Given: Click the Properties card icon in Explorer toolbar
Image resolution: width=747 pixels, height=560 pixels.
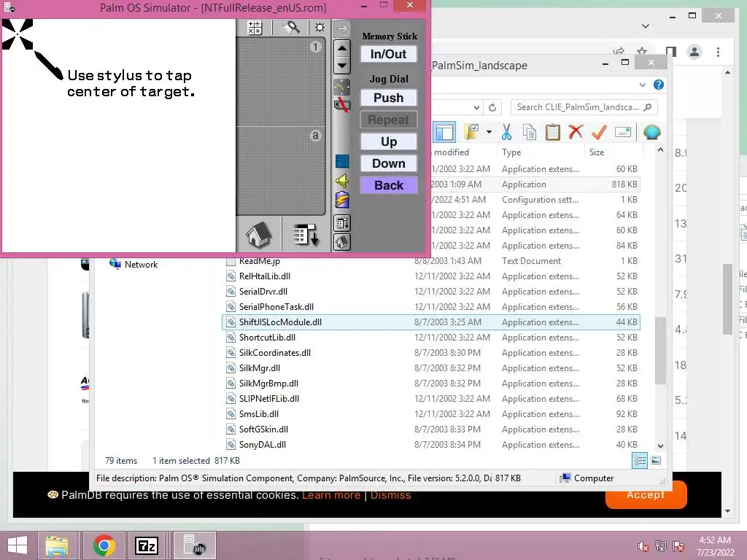Looking at the screenshot, I should pos(623,132).
